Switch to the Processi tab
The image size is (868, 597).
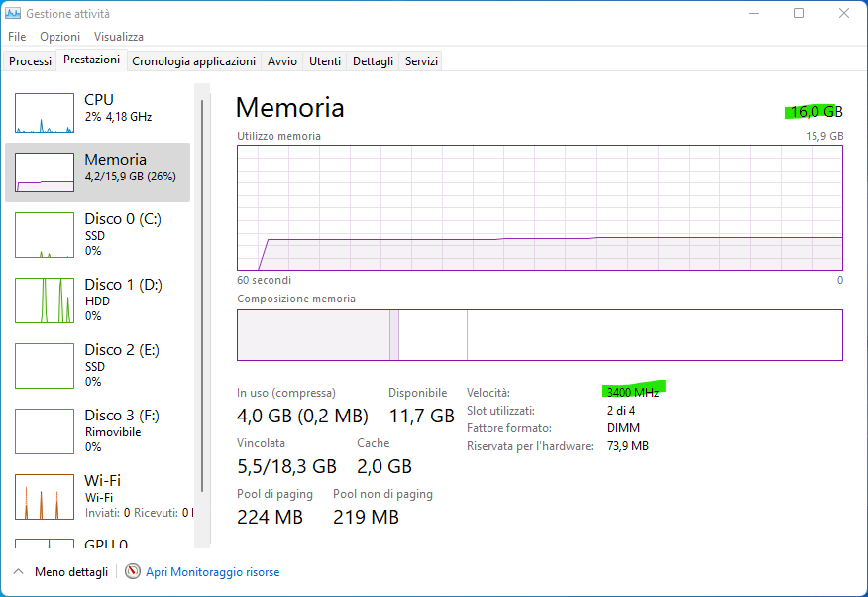pos(30,61)
